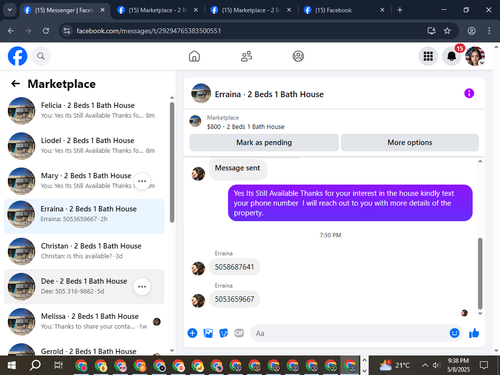Open the Friends icon in top navigation
Viewport: 500px width, 375px height.
pyautogui.click(x=246, y=56)
